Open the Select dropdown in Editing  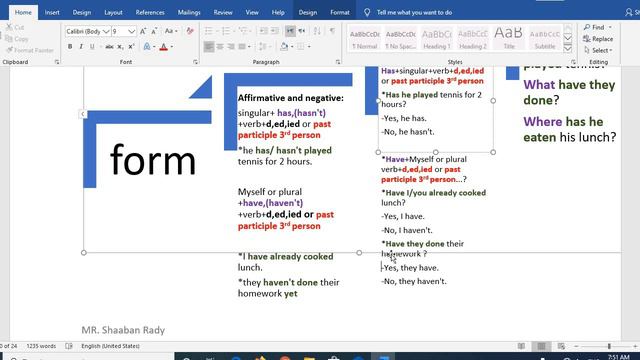598,50
